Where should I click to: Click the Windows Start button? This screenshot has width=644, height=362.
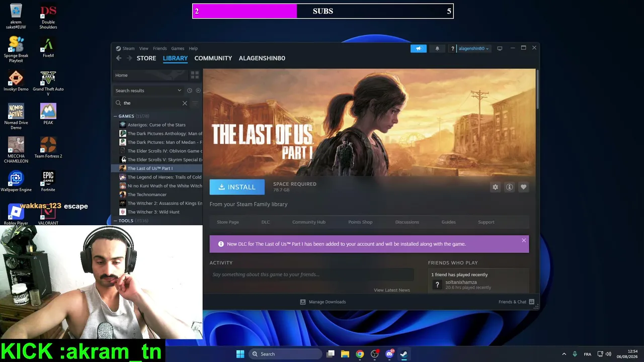[x=240, y=354]
